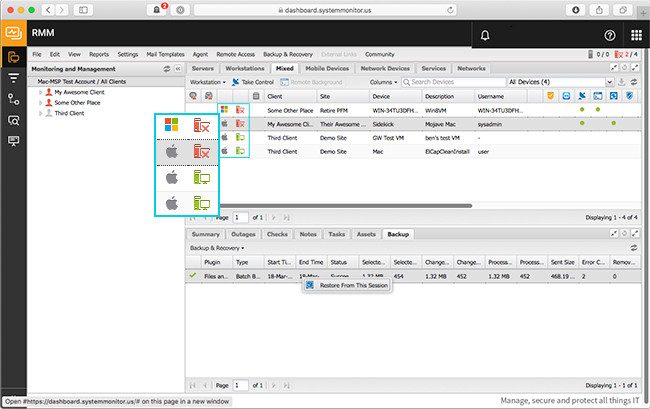Switch to the Network Devices tab

click(x=385, y=68)
